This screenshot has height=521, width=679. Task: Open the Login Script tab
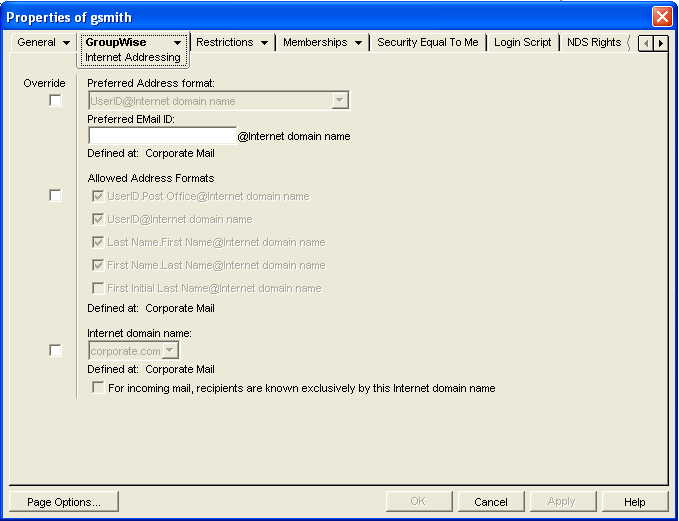(522, 42)
